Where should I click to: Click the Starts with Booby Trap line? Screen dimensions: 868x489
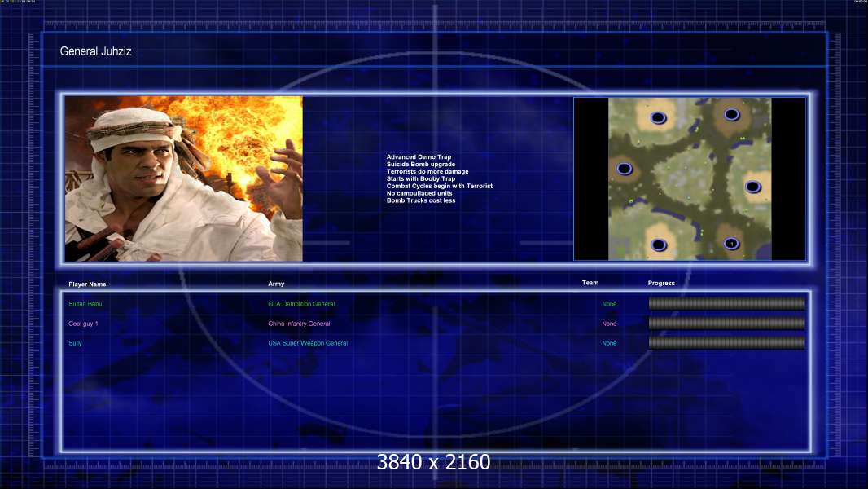click(421, 178)
